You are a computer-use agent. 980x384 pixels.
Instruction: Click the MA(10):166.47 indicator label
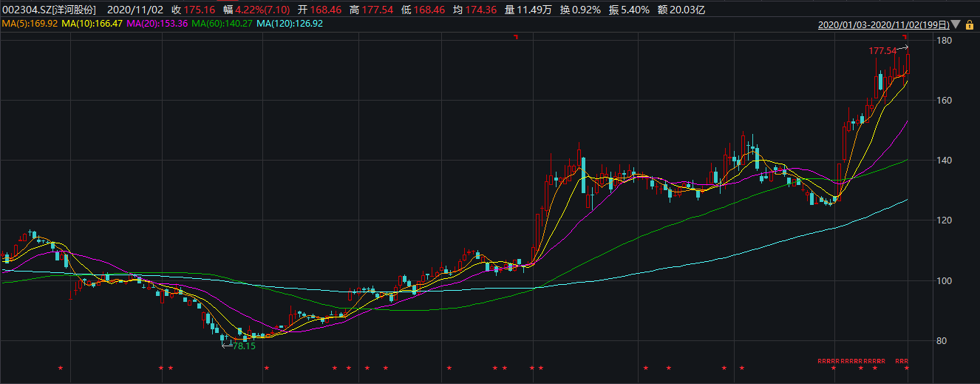click(x=92, y=24)
